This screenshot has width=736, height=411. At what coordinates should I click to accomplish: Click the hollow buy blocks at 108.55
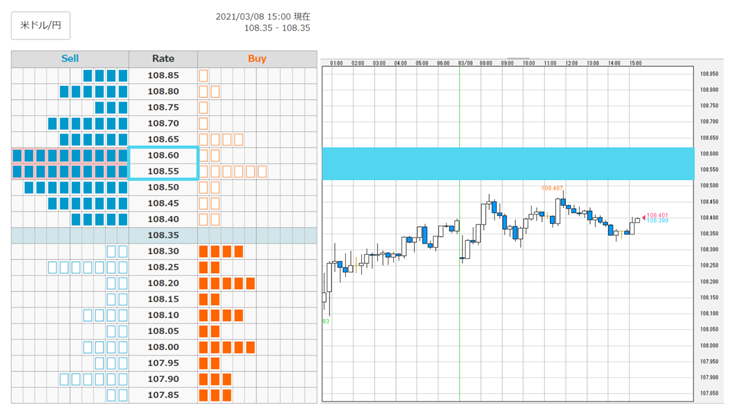[x=233, y=172]
